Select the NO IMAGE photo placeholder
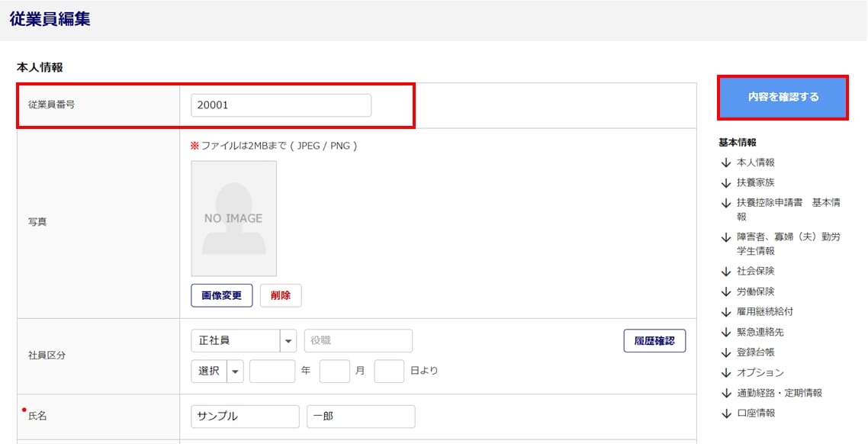This screenshot has width=868, height=444. pyautogui.click(x=233, y=218)
